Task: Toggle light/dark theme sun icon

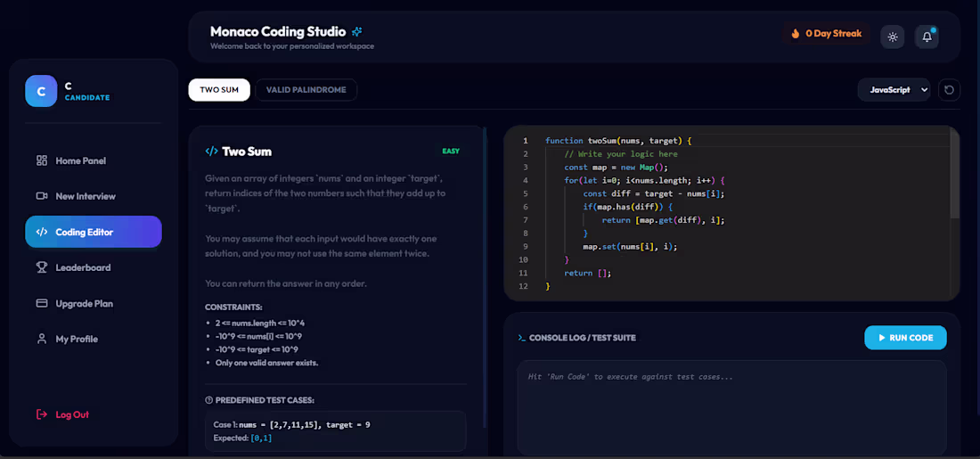Action: point(893,37)
